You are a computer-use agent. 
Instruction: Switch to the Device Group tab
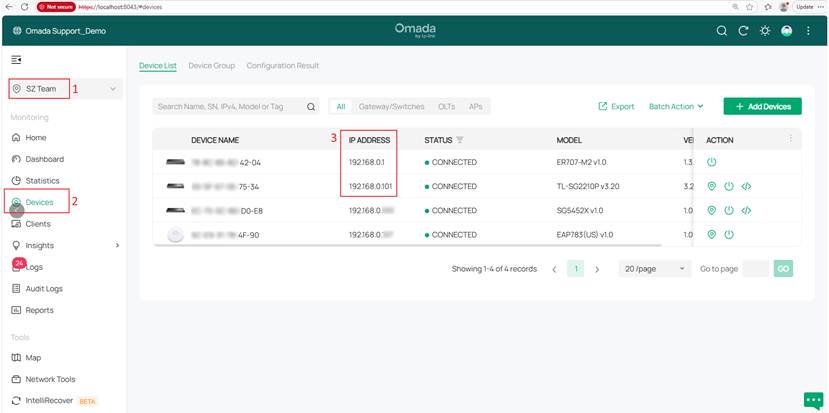(x=211, y=66)
